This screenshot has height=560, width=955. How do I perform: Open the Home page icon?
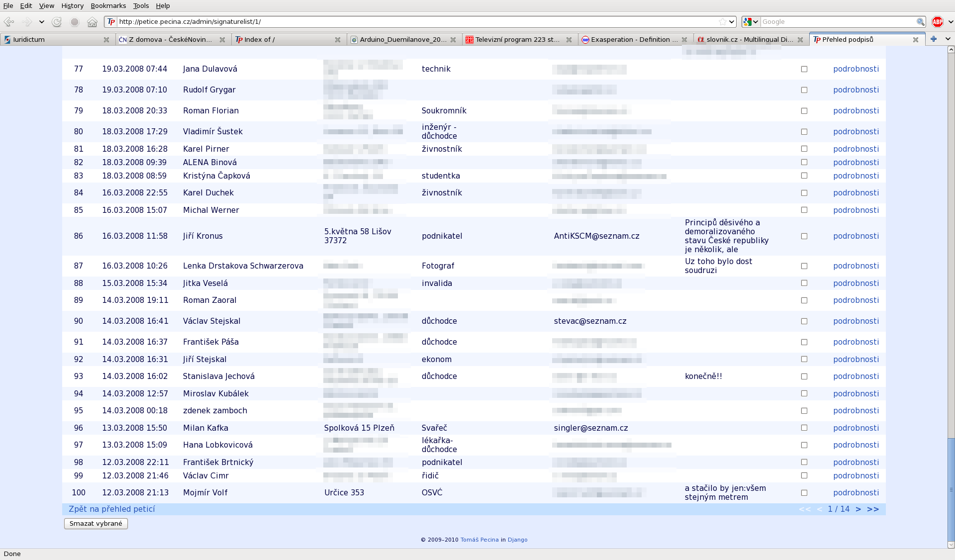click(92, 22)
